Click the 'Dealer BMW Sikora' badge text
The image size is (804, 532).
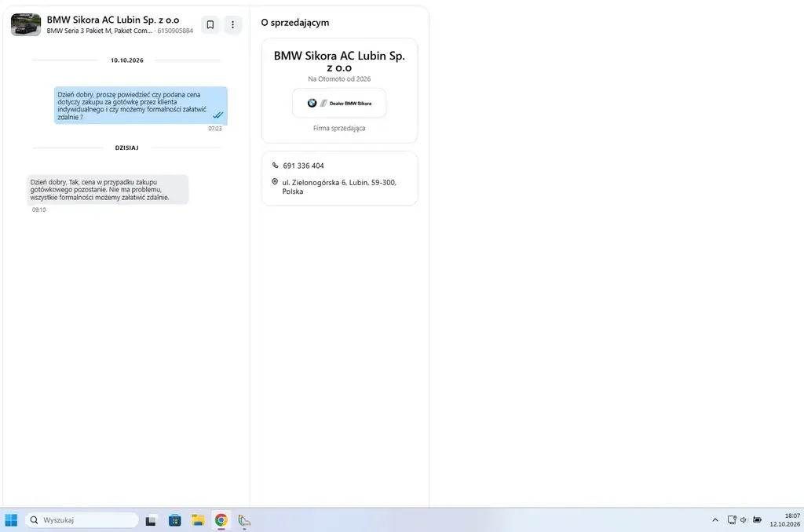[351, 103]
